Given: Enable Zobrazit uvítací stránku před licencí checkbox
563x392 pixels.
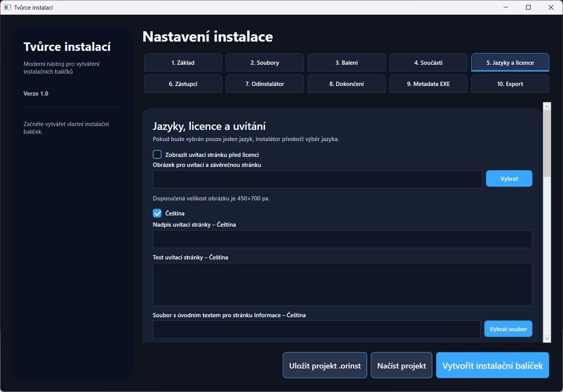Looking at the screenshot, I should (157, 155).
